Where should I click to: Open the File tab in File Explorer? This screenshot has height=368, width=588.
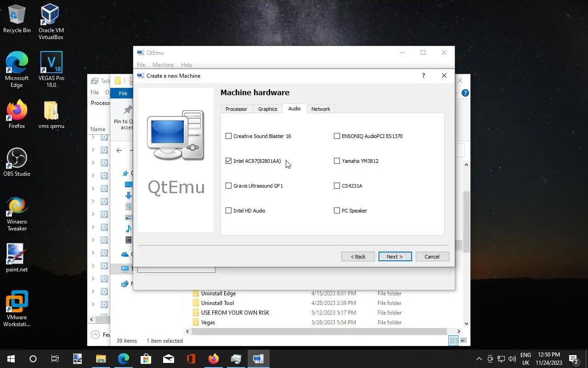(123, 93)
